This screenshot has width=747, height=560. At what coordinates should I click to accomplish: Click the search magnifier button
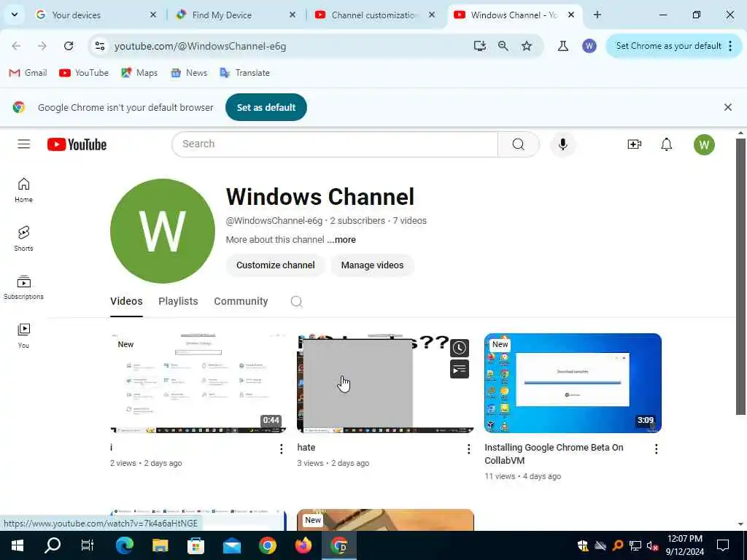(x=519, y=144)
